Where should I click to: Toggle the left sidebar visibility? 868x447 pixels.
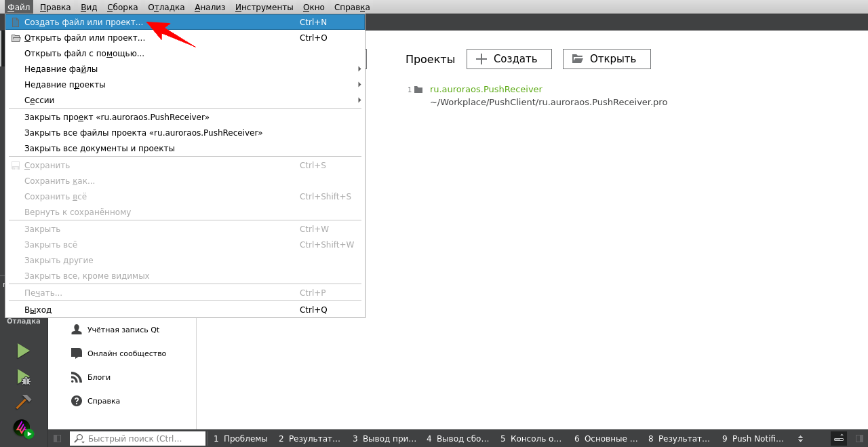pos(58,439)
